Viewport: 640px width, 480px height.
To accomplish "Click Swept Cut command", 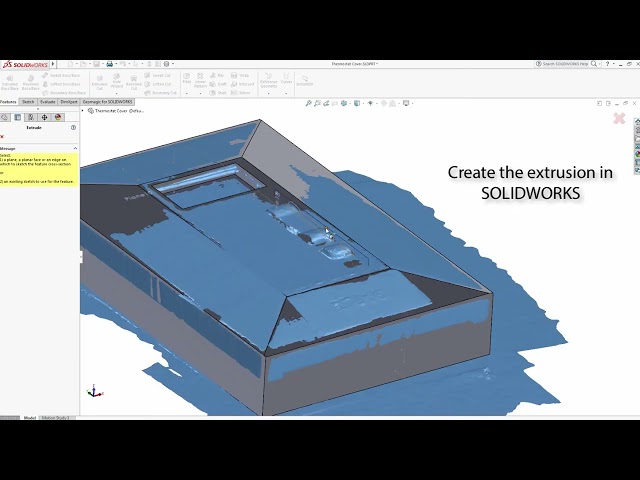I will pos(158,76).
